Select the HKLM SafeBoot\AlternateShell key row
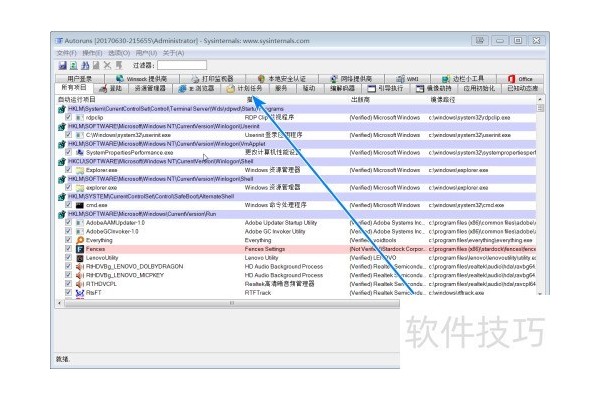The height and width of the screenshot is (400, 600). pyautogui.click(x=297, y=196)
